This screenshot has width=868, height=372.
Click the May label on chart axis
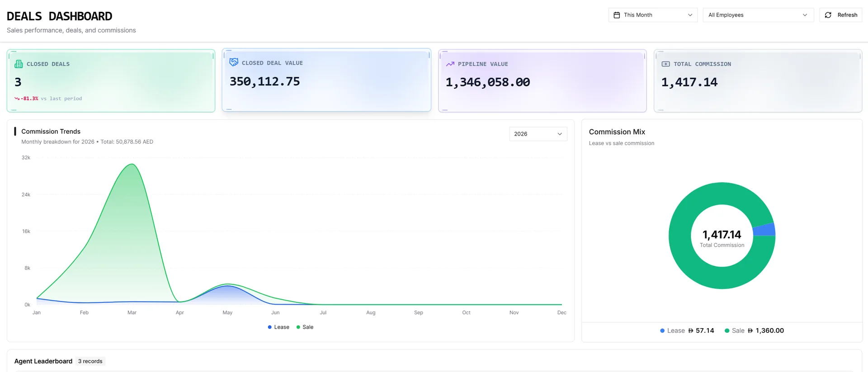227,313
